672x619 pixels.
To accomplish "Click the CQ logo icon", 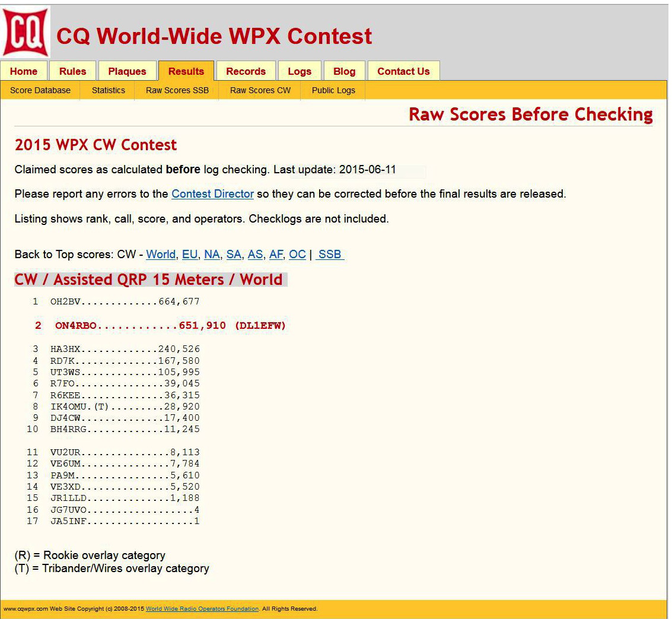I will tap(26, 31).
